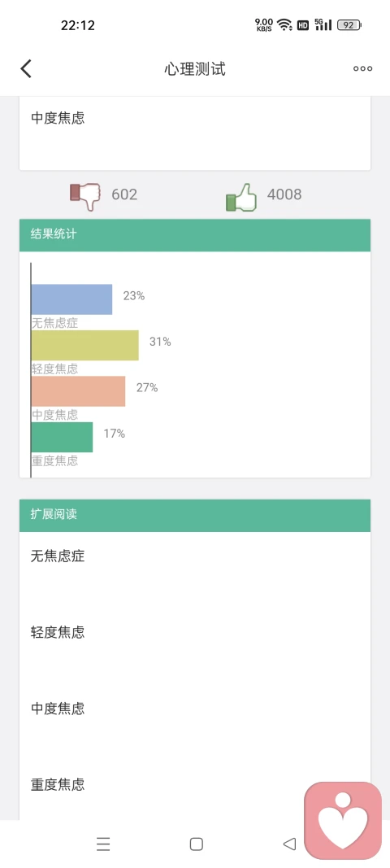Tap the back arrow in header
390x868 pixels.
click(x=26, y=68)
